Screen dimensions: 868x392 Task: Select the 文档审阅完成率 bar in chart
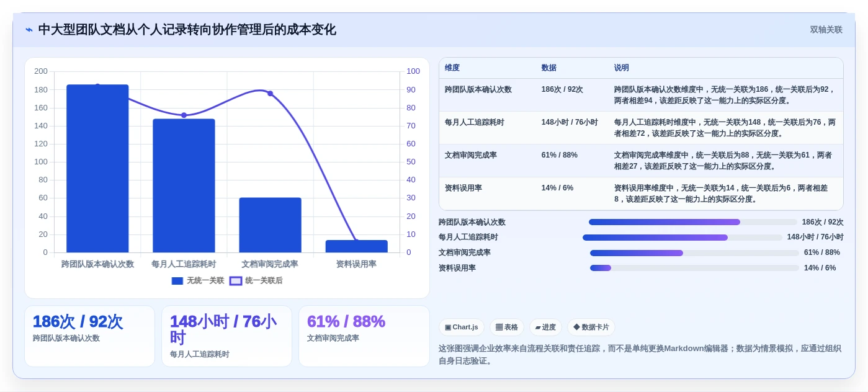click(270, 225)
